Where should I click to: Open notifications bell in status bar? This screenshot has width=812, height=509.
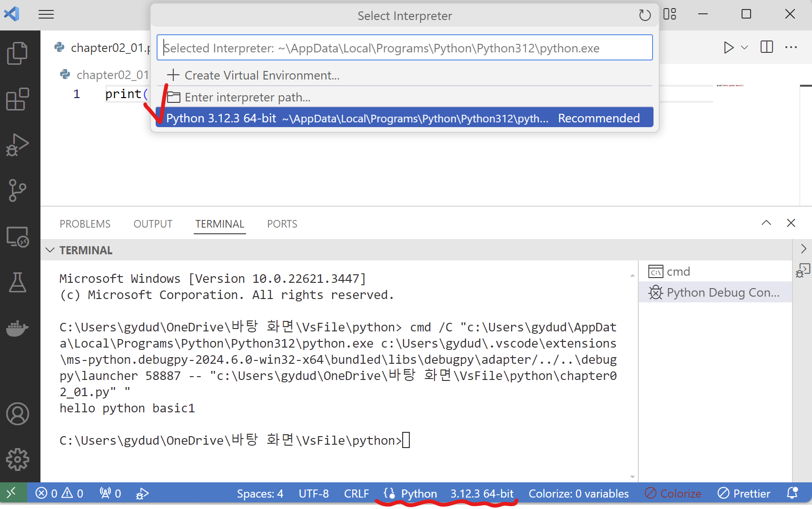(792, 493)
